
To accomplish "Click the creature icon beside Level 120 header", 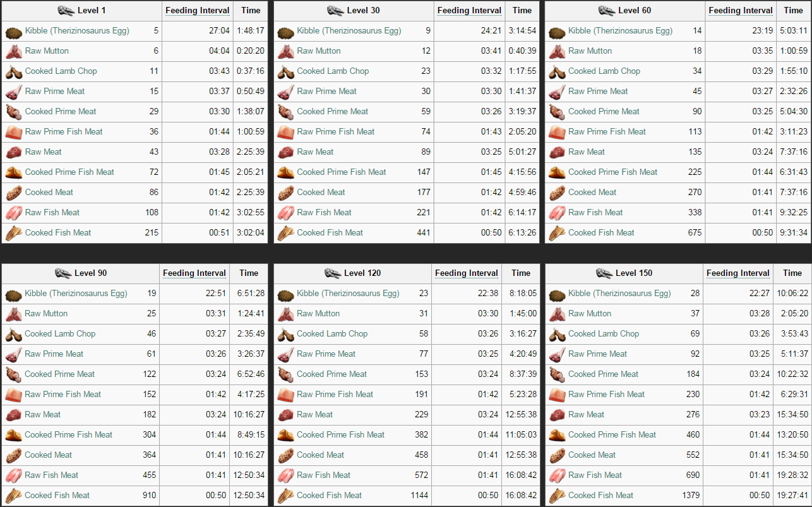I will [x=333, y=273].
